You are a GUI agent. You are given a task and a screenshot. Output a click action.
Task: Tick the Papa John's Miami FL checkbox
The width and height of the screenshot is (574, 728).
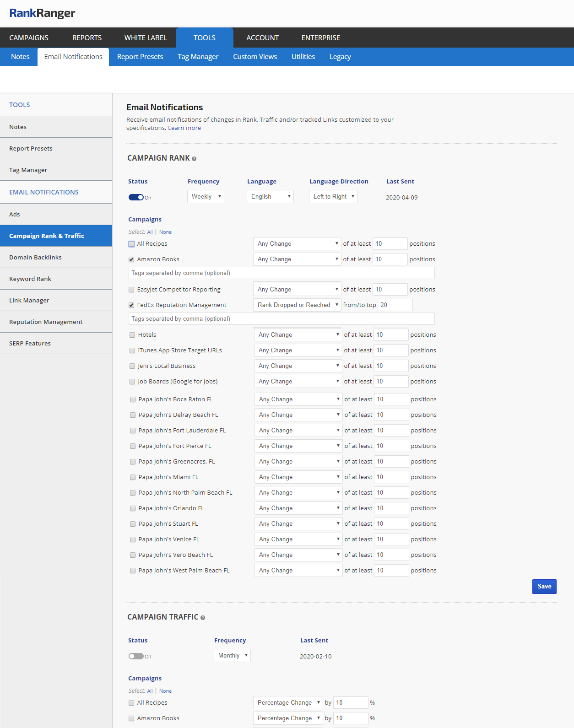coord(133,477)
